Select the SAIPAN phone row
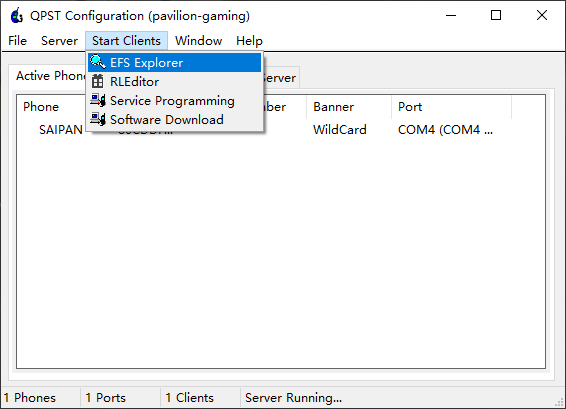566x409 pixels. tap(281, 130)
